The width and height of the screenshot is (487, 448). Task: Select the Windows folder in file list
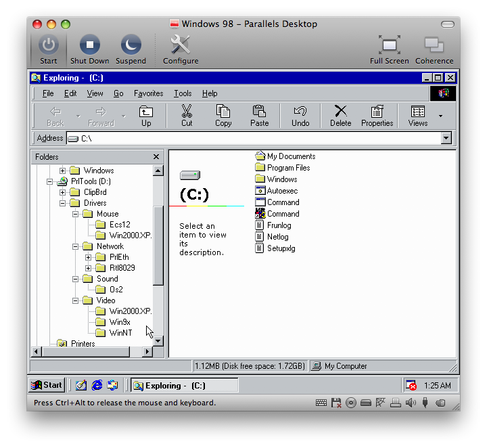point(276,179)
